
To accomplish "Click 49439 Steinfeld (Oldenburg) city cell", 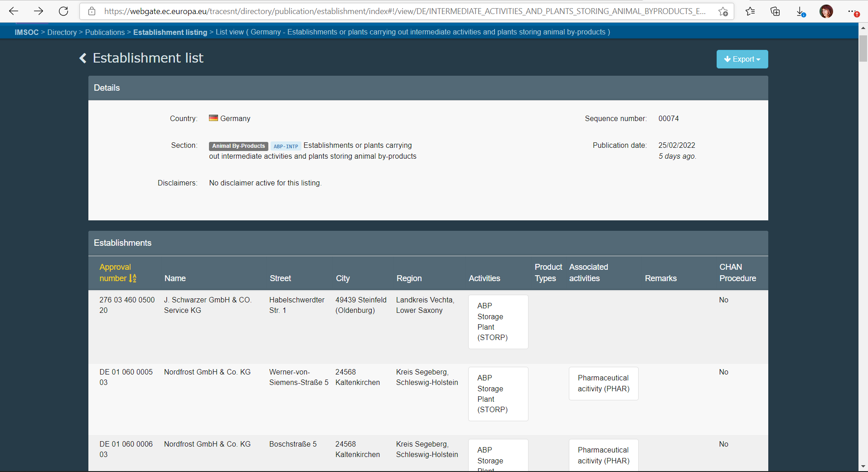I will click(x=361, y=305).
